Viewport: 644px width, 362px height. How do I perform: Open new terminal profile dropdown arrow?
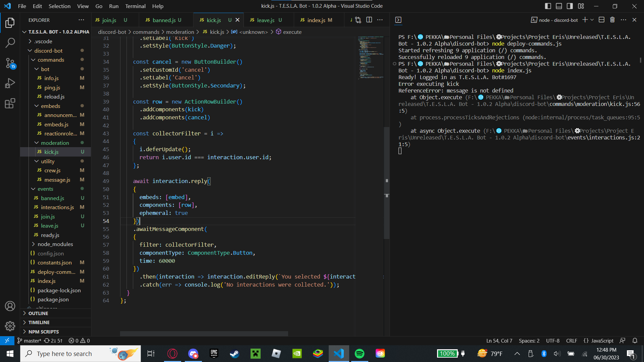point(592,20)
